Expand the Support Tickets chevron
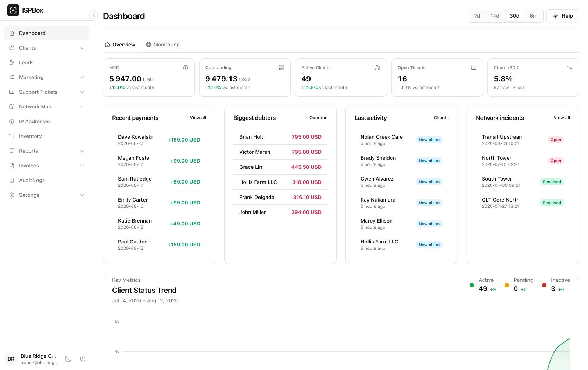The height and width of the screenshot is (370, 588). click(x=82, y=92)
